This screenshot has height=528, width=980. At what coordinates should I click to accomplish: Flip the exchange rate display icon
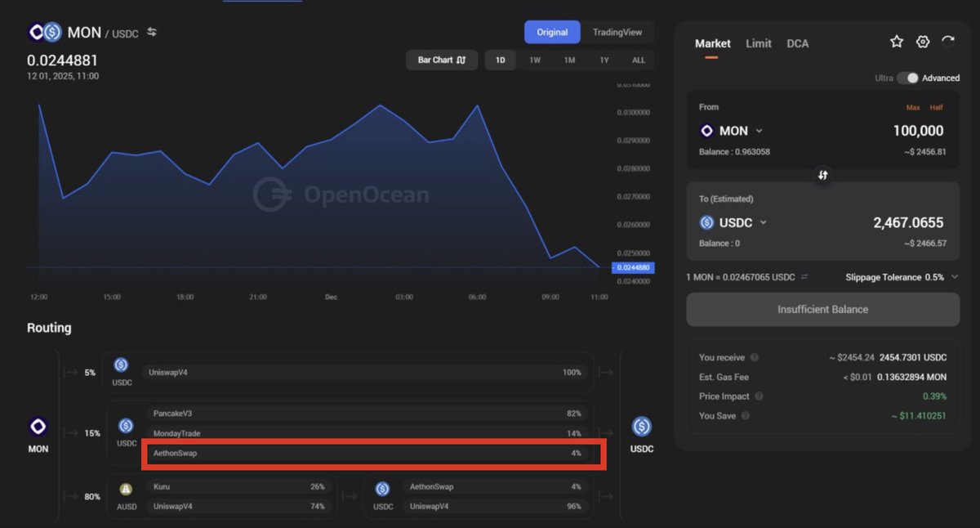pyautogui.click(x=804, y=277)
